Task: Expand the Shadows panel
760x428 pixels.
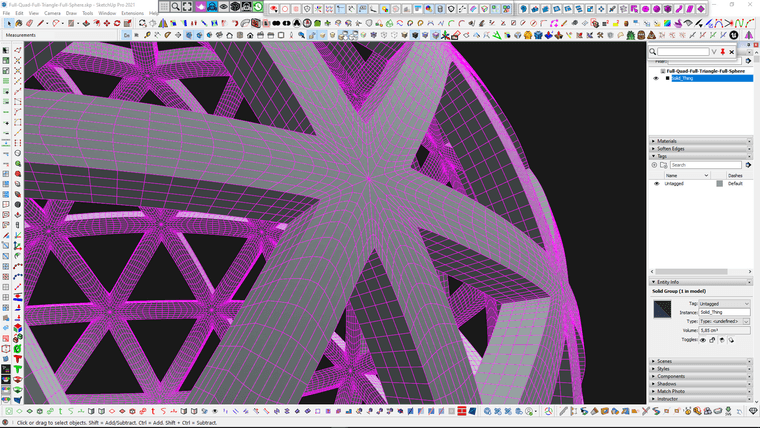Action: pos(700,384)
